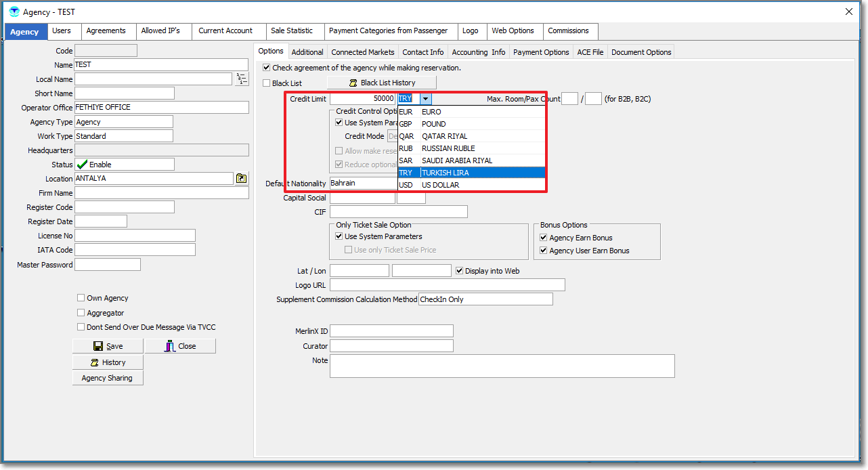Switch to the Logo tab
Screen dimensions: 868x470
click(471, 31)
